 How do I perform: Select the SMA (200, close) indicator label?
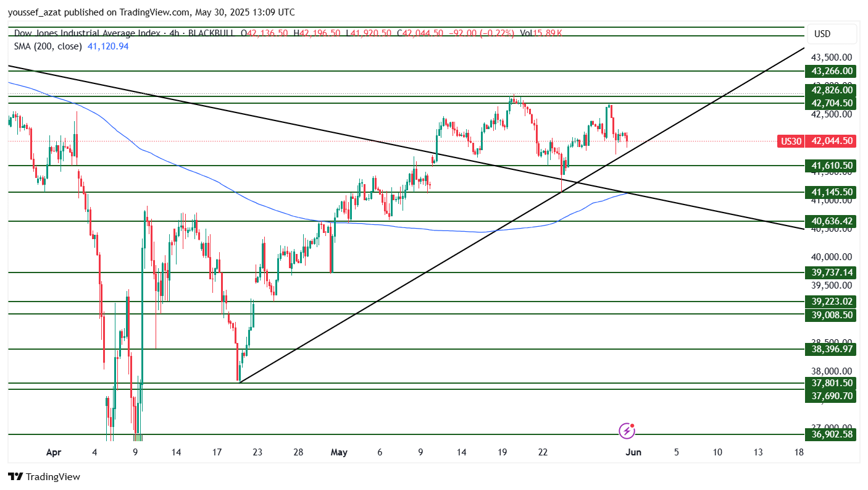point(49,46)
